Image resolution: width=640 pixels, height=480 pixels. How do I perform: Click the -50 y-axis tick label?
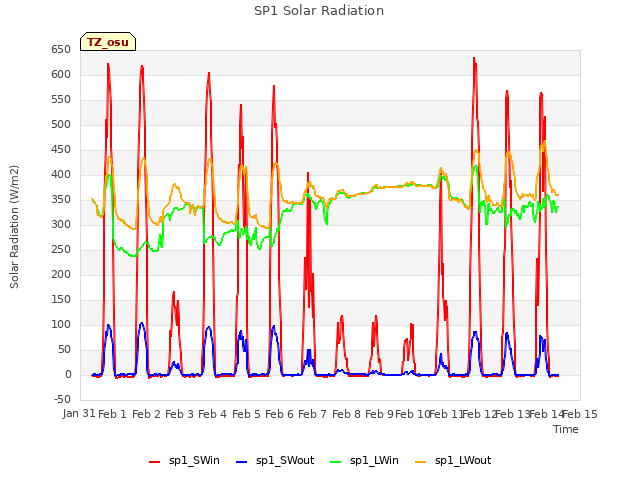click(x=62, y=399)
